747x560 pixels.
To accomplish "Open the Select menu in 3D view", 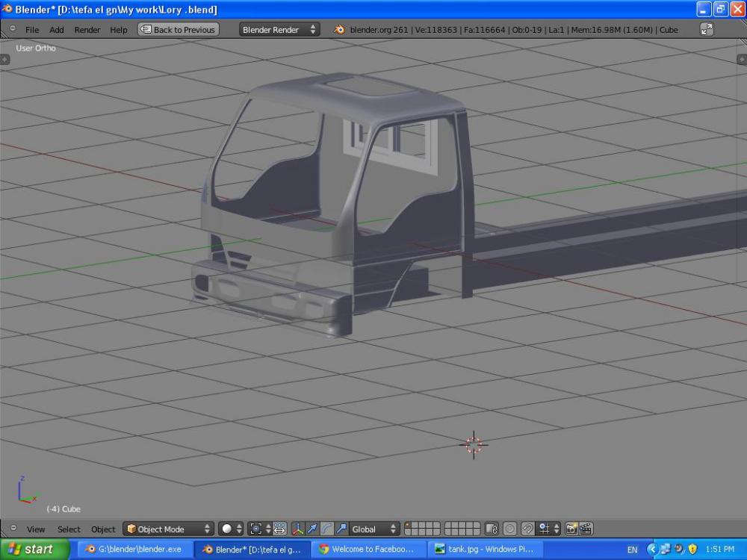I will [69, 529].
